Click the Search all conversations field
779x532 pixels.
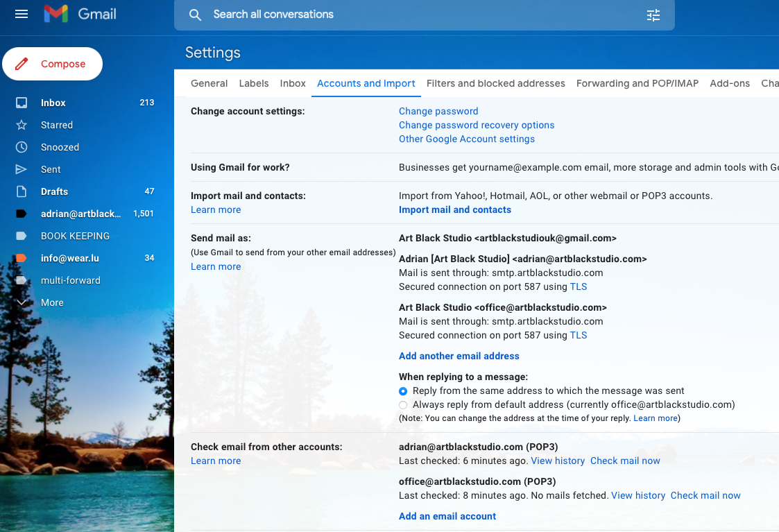425,15
